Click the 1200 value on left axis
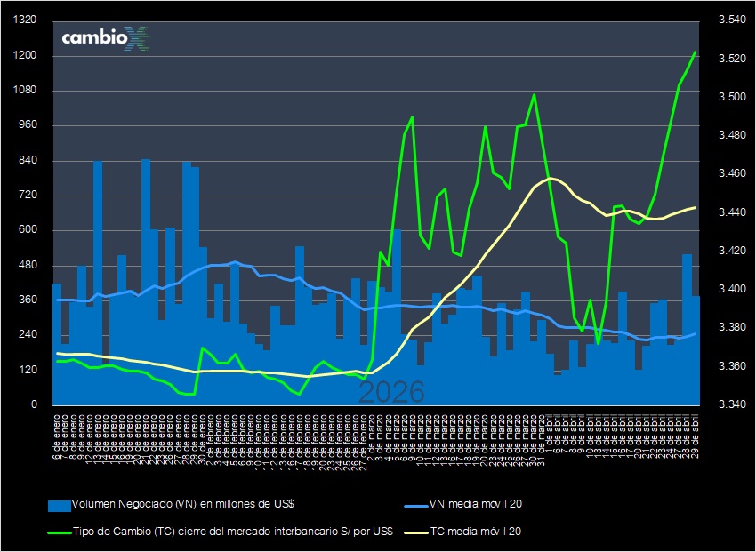 pyautogui.click(x=26, y=55)
